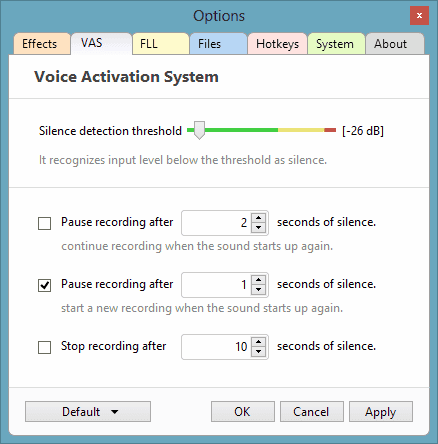The width and height of the screenshot is (438, 444).
Task: Decrease first pause seconds with down arrow
Action: (258, 228)
